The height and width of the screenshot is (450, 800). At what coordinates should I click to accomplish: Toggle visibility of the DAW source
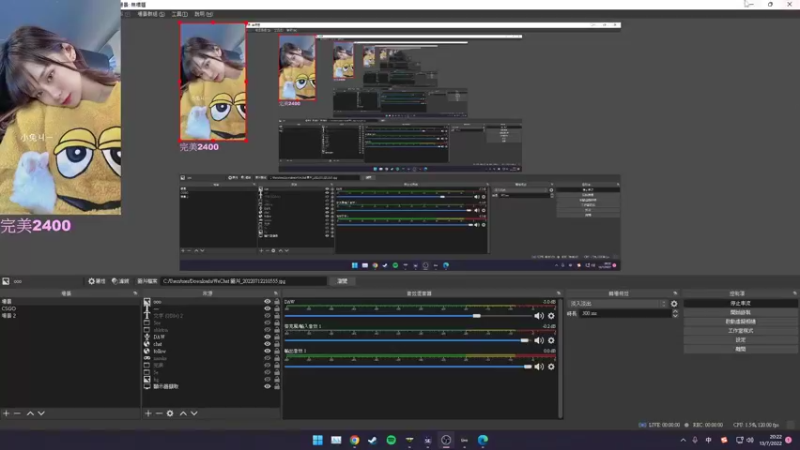pyautogui.click(x=267, y=337)
